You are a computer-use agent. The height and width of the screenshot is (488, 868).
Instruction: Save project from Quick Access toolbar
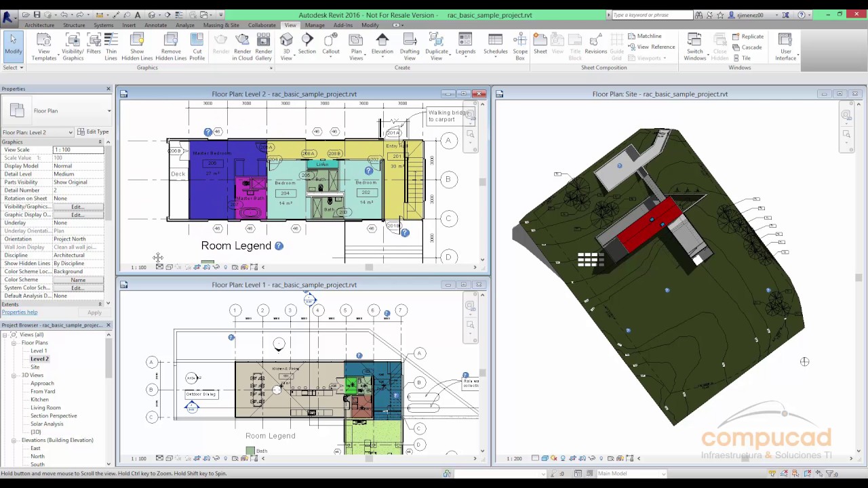(37, 15)
